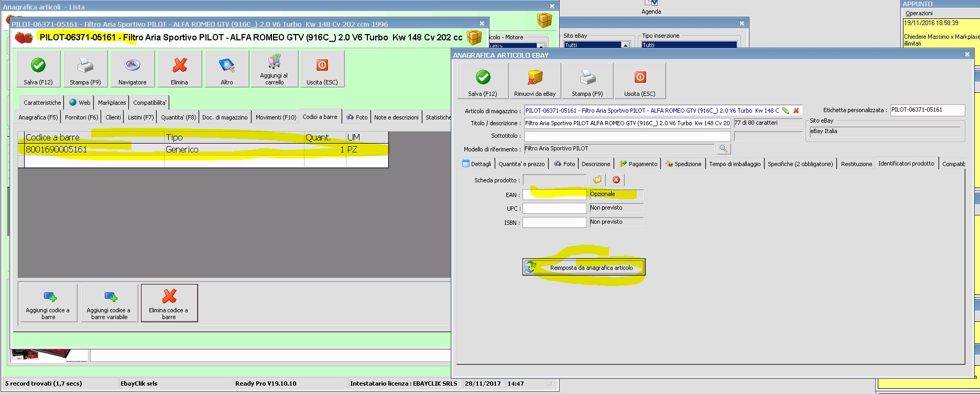Open the Foto tab in the eBay window
The width and height of the screenshot is (980, 394).
click(x=564, y=164)
